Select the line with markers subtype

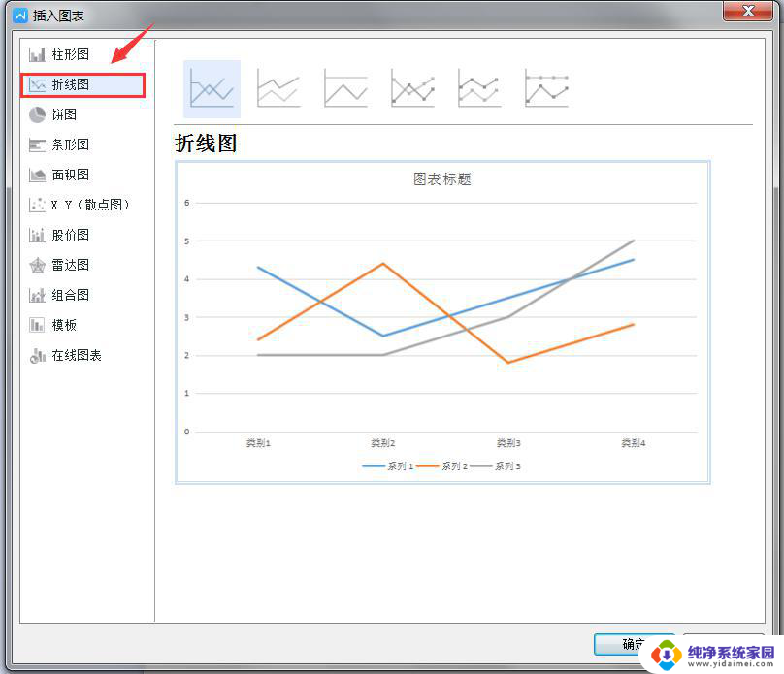point(412,89)
